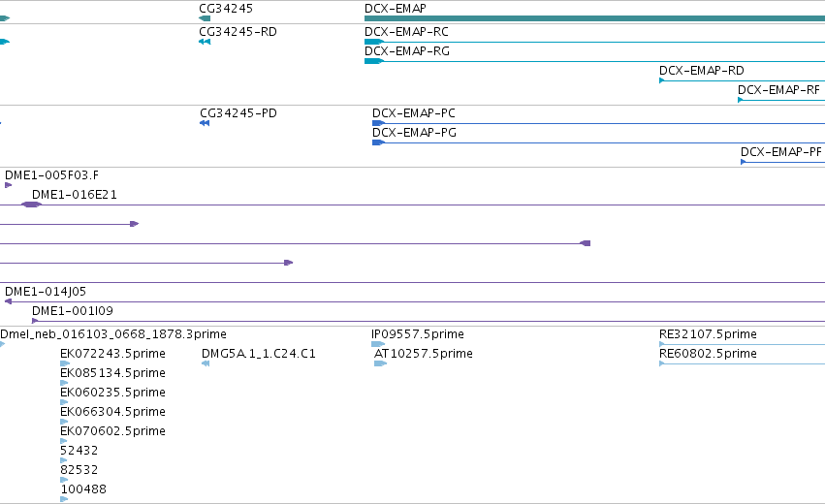The image size is (825, 504).
Task: Select the CG34245 gene label
Action: click(x=226, y=9)
